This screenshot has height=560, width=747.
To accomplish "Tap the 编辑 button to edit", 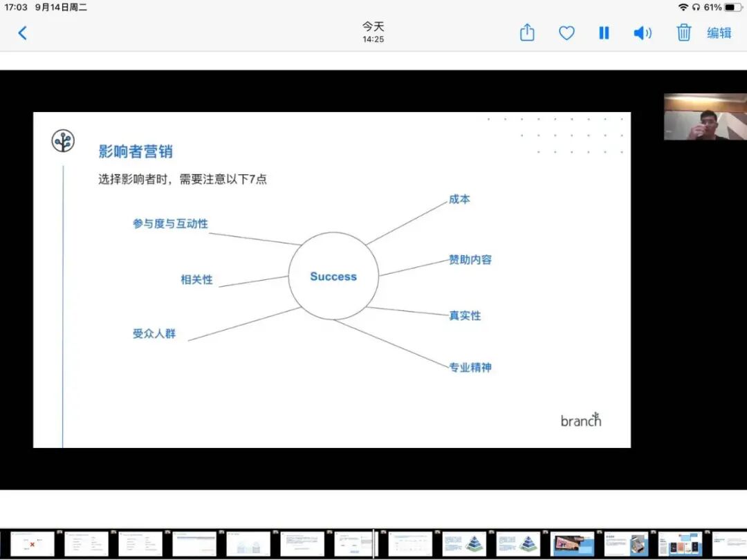I will click(719, 32).
